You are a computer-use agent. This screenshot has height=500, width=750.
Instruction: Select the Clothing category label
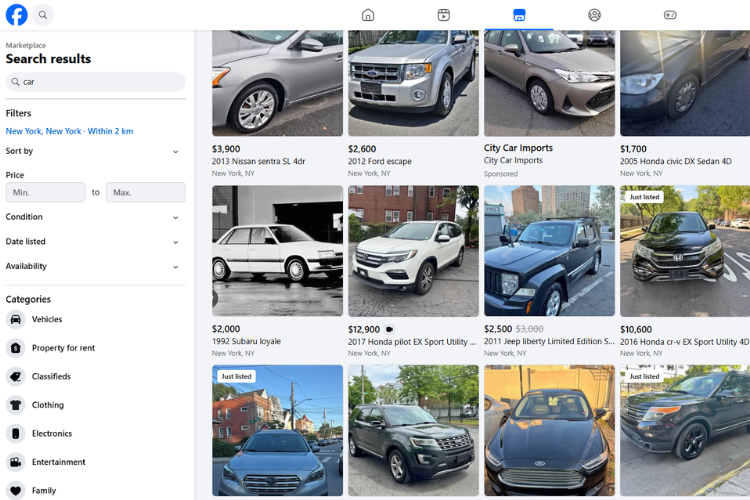pos(48,405)
